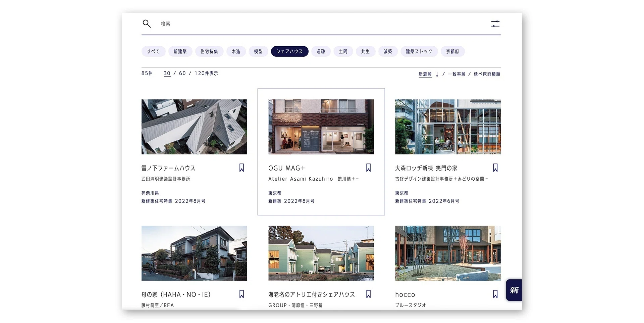
Task: Click the search magnifier icon
Action: [147, 24]
